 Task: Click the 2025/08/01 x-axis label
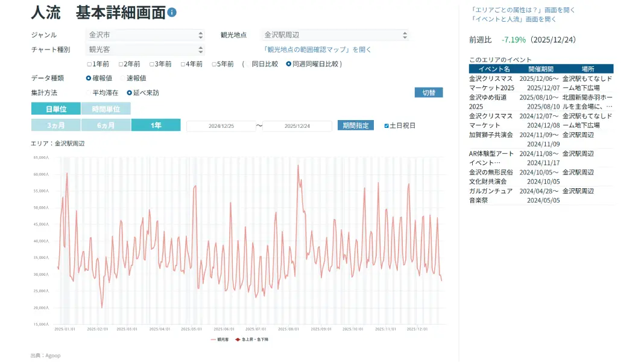(288, 329)
